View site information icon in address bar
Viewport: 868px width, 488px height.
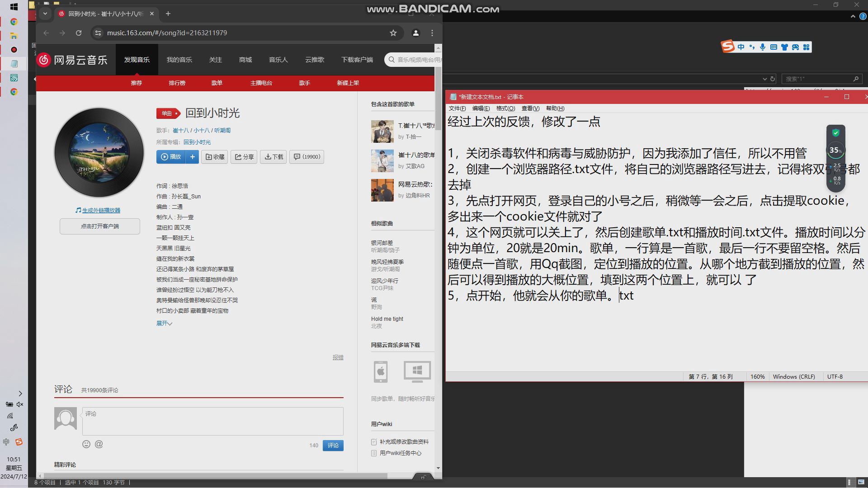[98, 33]
